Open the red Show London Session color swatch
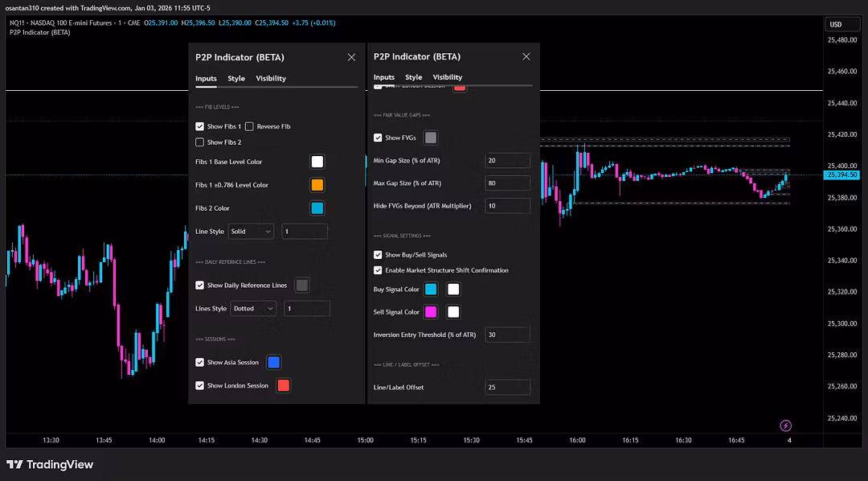The height and width of the screenshot is (481, 868). tap(283, 385)
